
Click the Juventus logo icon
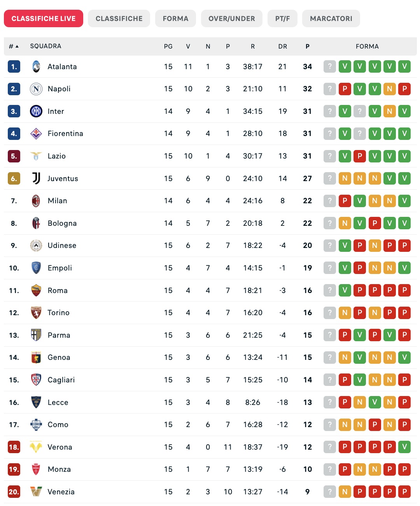36,178
